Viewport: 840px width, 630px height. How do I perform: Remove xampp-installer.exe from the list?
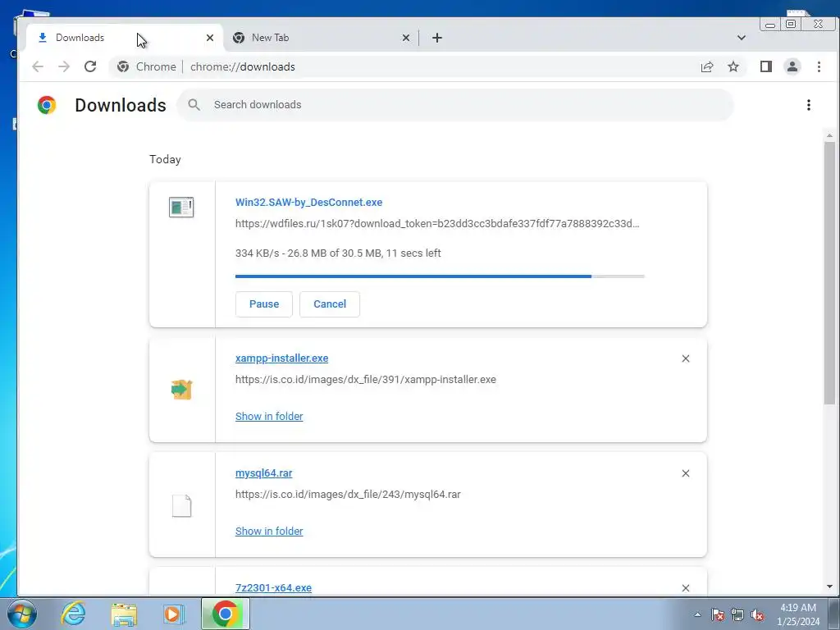[x=685, y=358]
